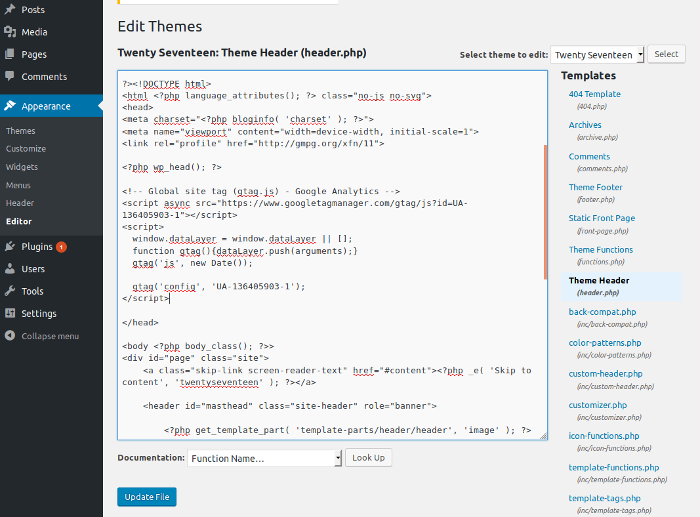Click the Posts pushpin icon

10,9
